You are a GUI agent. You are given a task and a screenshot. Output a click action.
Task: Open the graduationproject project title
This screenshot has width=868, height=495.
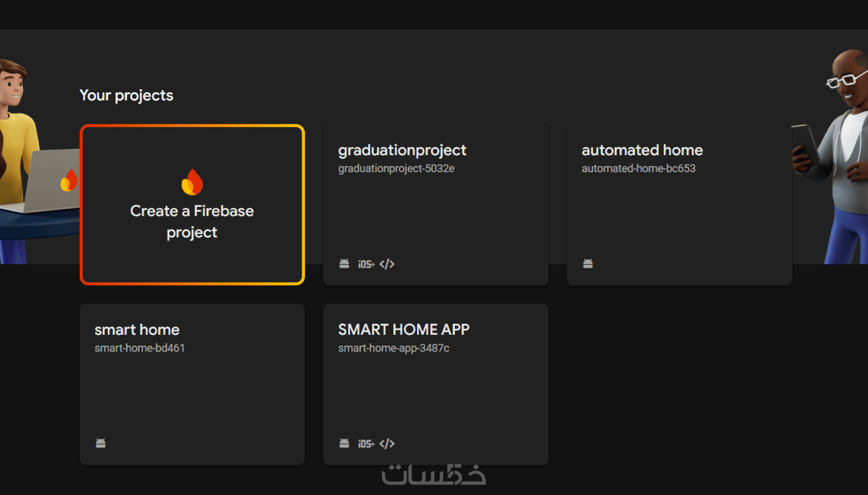coord(402,150)
